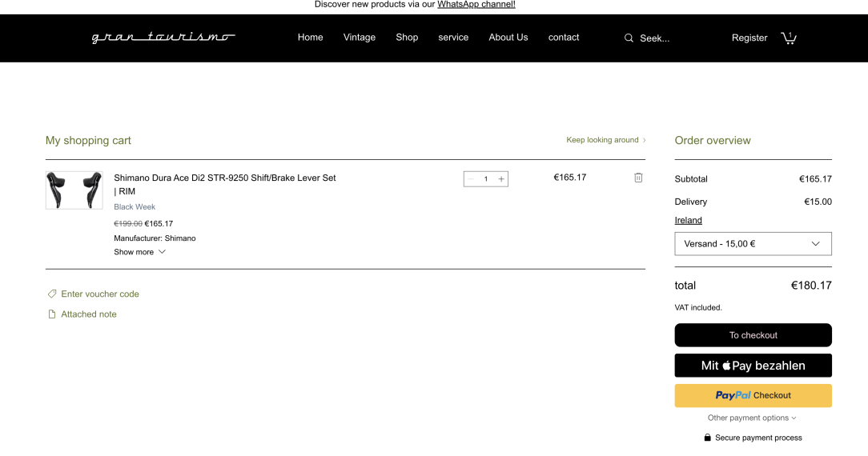The width and height of the screenshot is (868, 456).
Task: Click the VAT included. note
Action: point(698,307)
